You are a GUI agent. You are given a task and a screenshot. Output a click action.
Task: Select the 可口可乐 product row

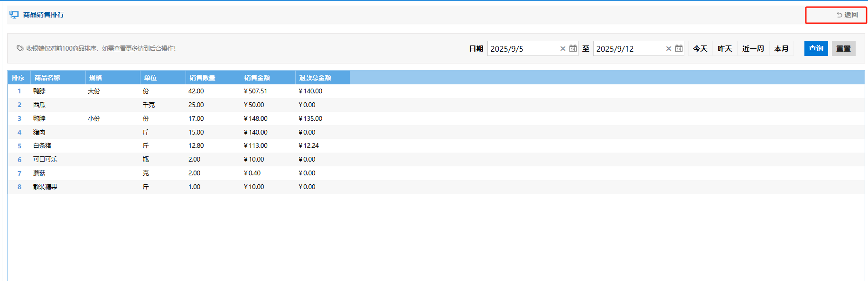click(45, 160)
